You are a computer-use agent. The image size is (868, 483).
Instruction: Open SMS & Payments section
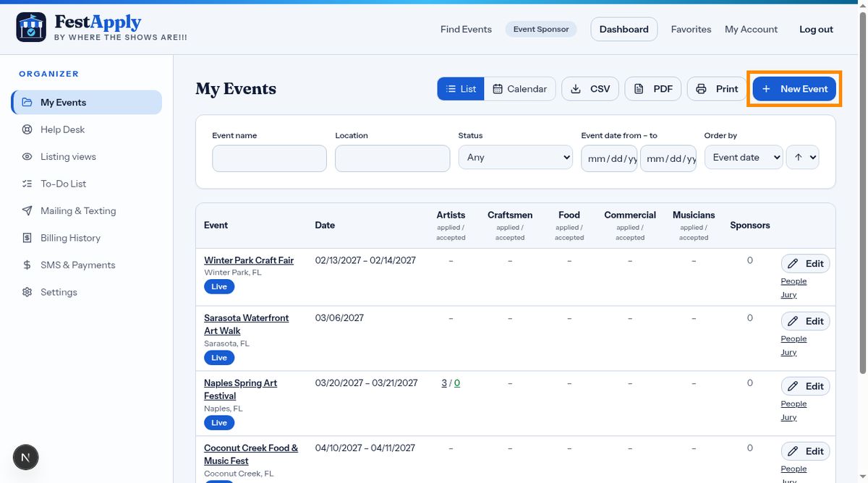coord(87,265)
